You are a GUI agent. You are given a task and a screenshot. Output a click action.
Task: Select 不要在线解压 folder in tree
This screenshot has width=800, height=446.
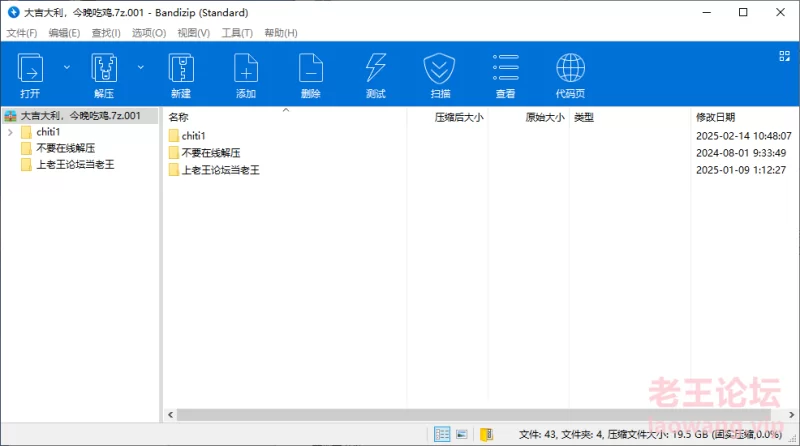coord(66,148)
